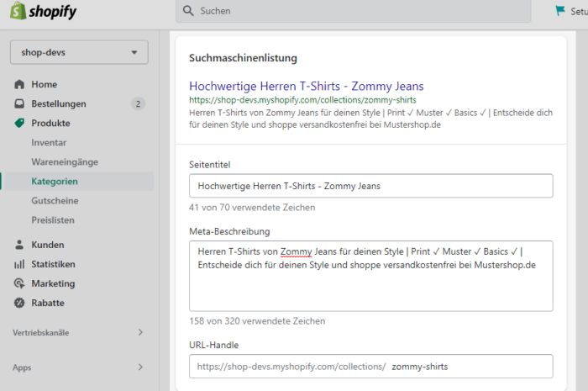Click the grey preview description text

(x=370, y=119)
